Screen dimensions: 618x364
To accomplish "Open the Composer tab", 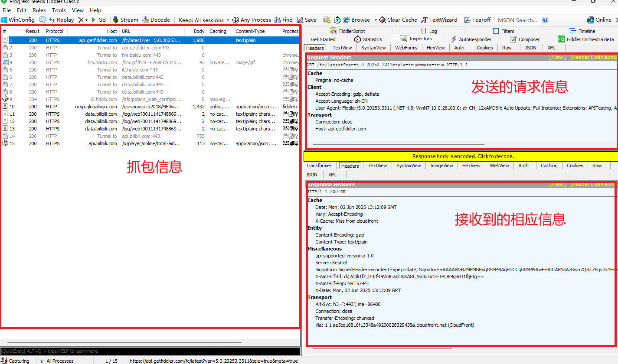I will pos(525,39).
